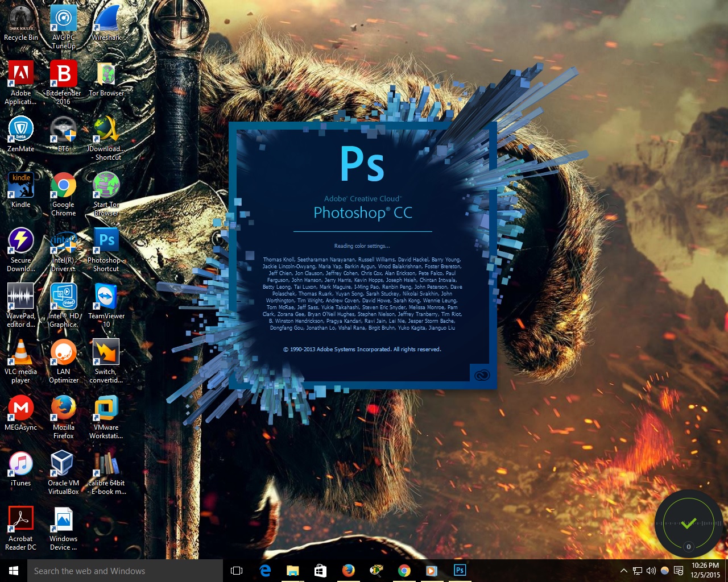Screen dimensions: 728x582
Task: Open the Recycle Bin desktop icon
Action: pyautogui.click(x=21, y=24)
